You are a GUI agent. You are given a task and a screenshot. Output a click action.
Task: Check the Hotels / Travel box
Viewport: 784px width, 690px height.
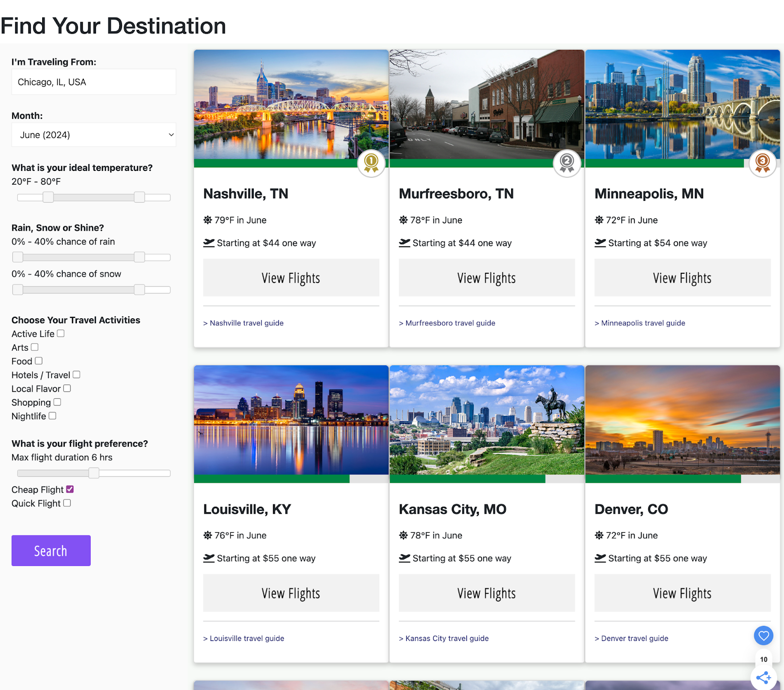tap(76, 375)
